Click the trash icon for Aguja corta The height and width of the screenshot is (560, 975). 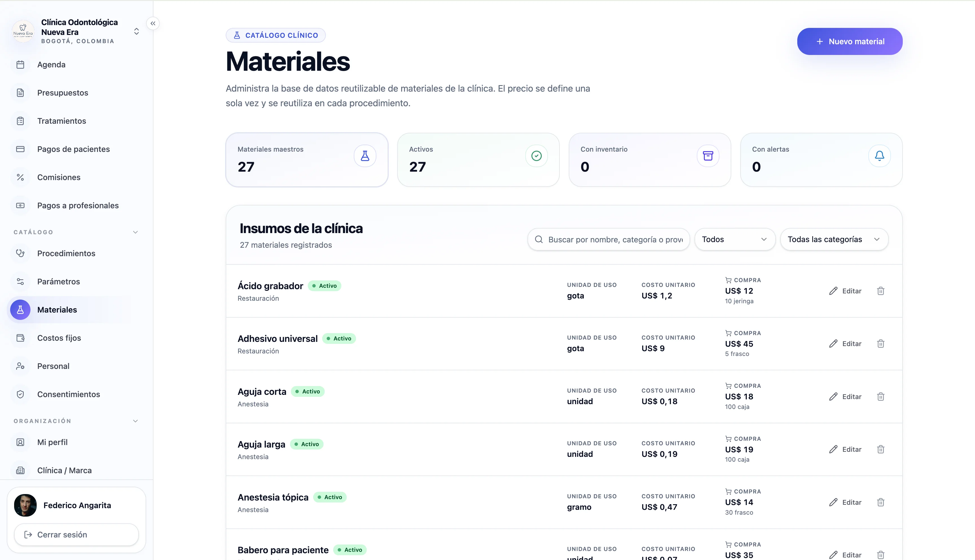tap(881, 397)
